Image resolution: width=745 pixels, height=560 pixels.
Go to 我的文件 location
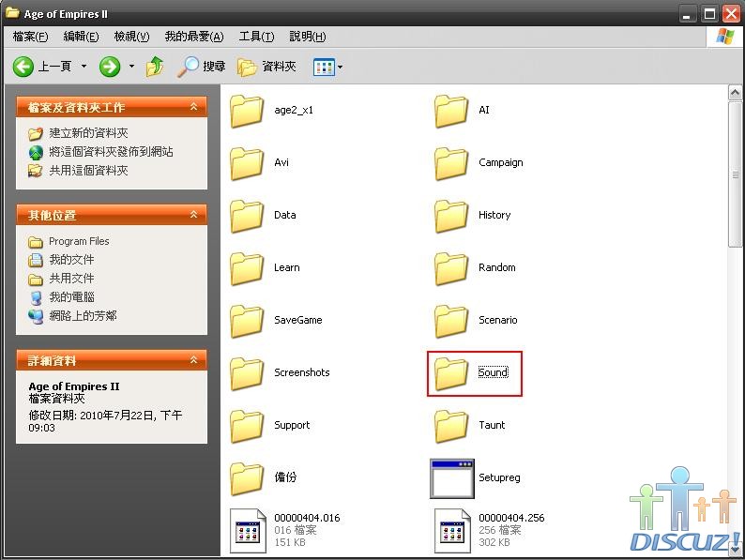point(71,260)
